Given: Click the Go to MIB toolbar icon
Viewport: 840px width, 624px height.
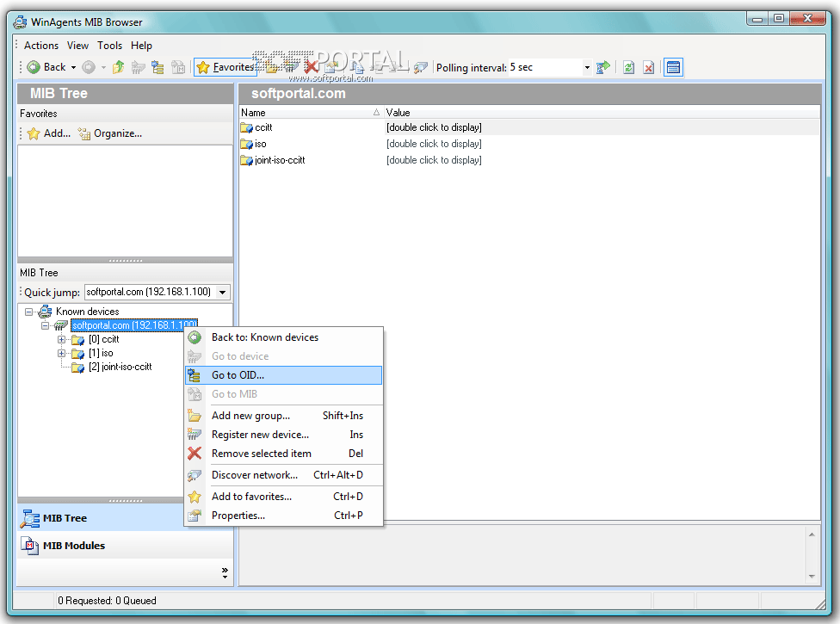Looking at the screenshot, I should coord(178,67).
